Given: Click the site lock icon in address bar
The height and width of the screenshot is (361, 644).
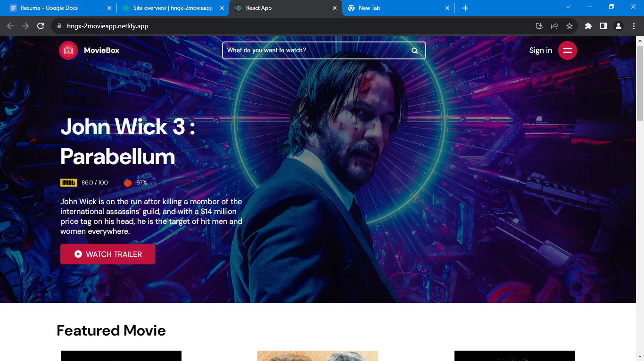Looking at the screenshot, I should click(x=59, y=26).
